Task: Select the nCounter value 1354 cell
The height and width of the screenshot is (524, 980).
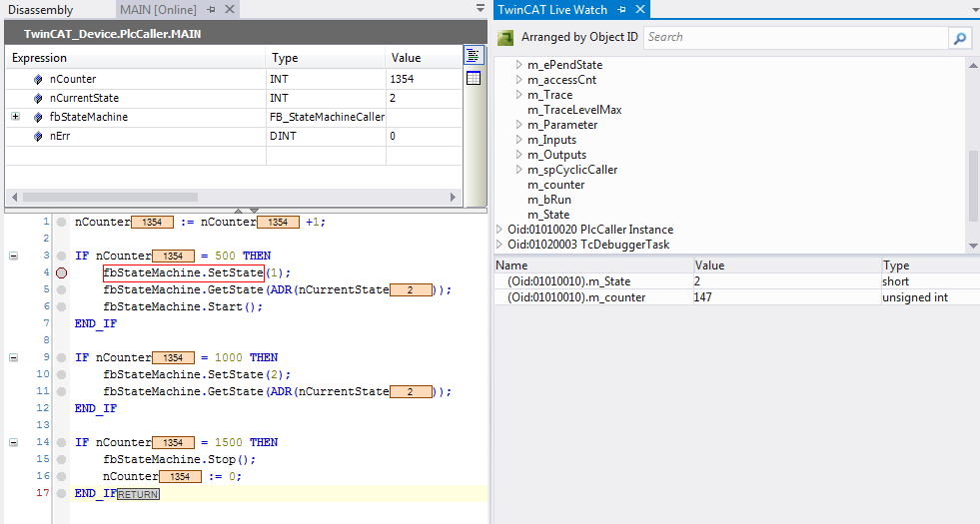Action: coord(424,79)
